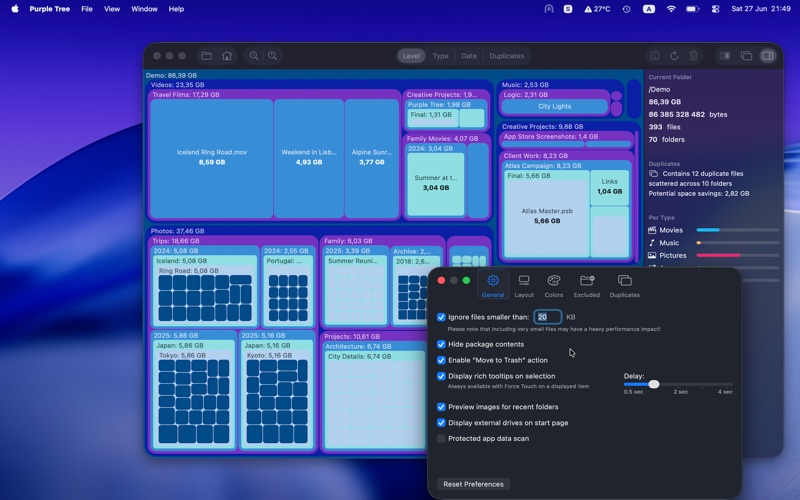The height and width of the screenshot is (500, 800).
Task: Uncheck Display external drives on start page
Action: [441, 423]
